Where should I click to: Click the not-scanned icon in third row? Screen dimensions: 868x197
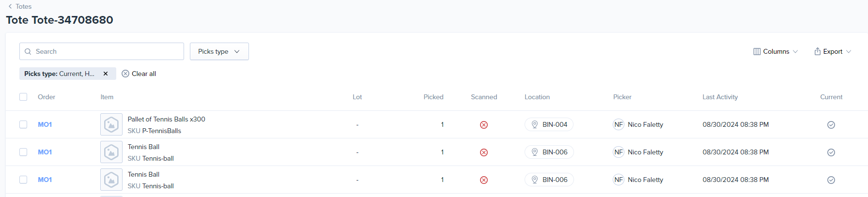[483, 180]
